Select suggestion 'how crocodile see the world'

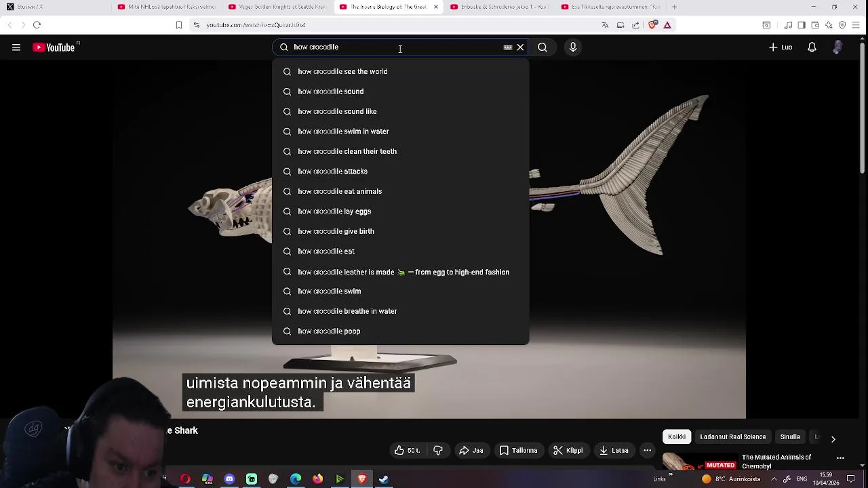400,71
